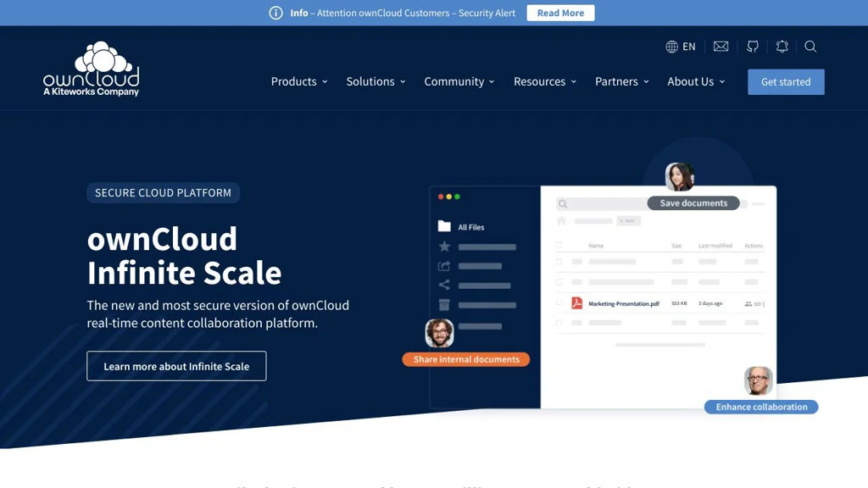
Task: Expand the Community menu
Action: [x=459, y=81]
